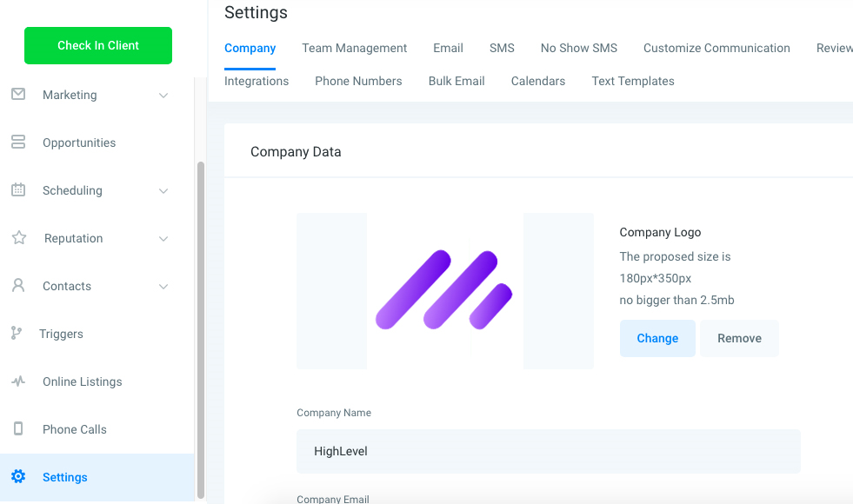Click the Scheduling calendar icon
Screen dimensions: 853x504
click(x=18, y=189)
